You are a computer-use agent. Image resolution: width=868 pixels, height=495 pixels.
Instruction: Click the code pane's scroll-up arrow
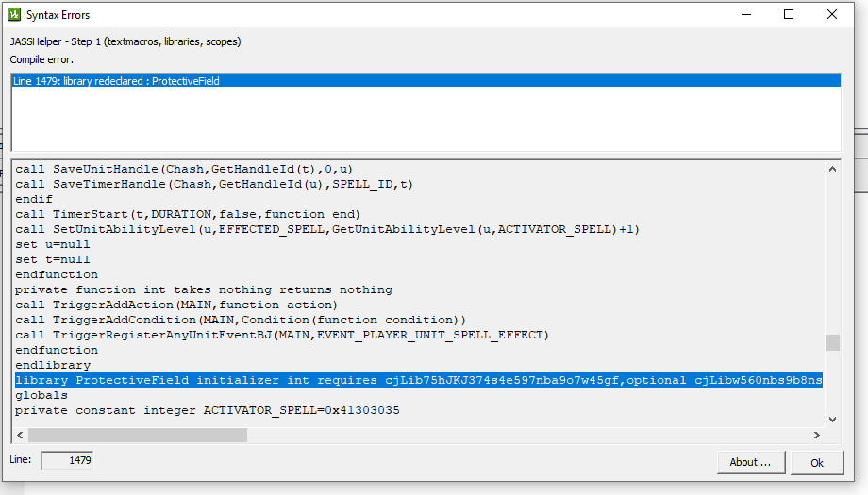click(x=832, y=170)
